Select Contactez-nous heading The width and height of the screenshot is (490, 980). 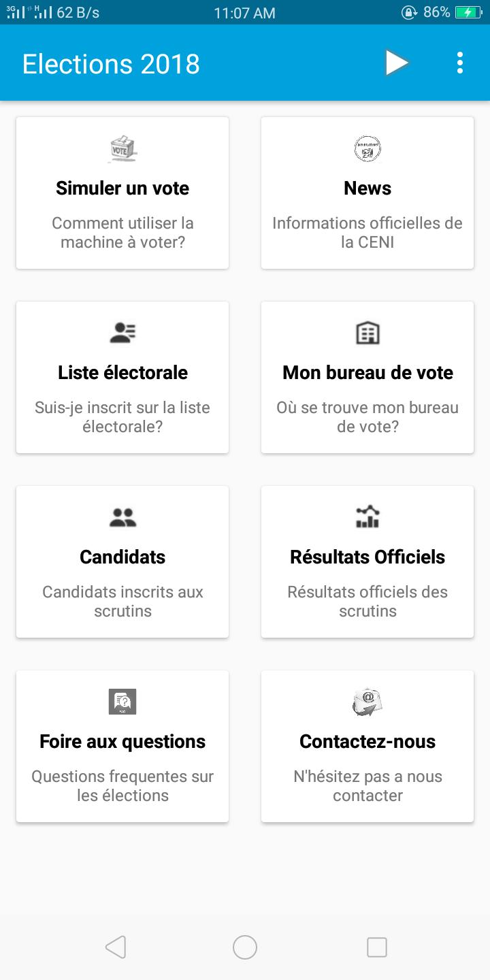pyautogui.click(x=367, y=742)
